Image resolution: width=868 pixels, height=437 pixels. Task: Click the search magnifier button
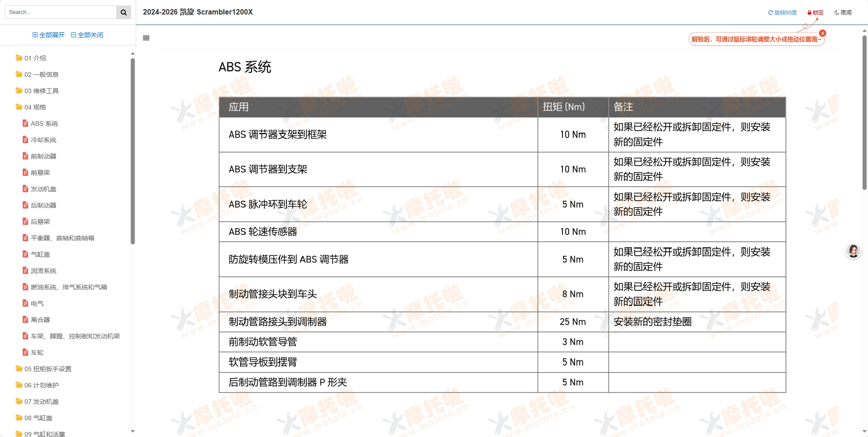point(123,12)
